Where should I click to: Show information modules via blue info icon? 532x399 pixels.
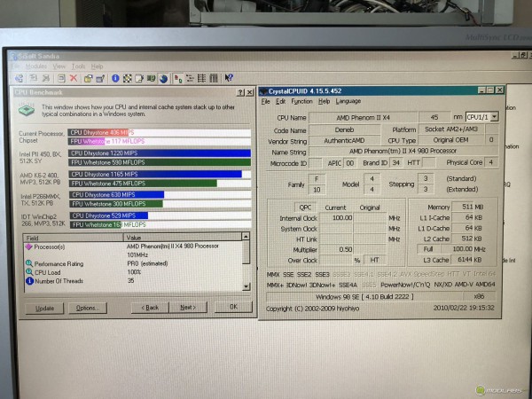point(115,78)
